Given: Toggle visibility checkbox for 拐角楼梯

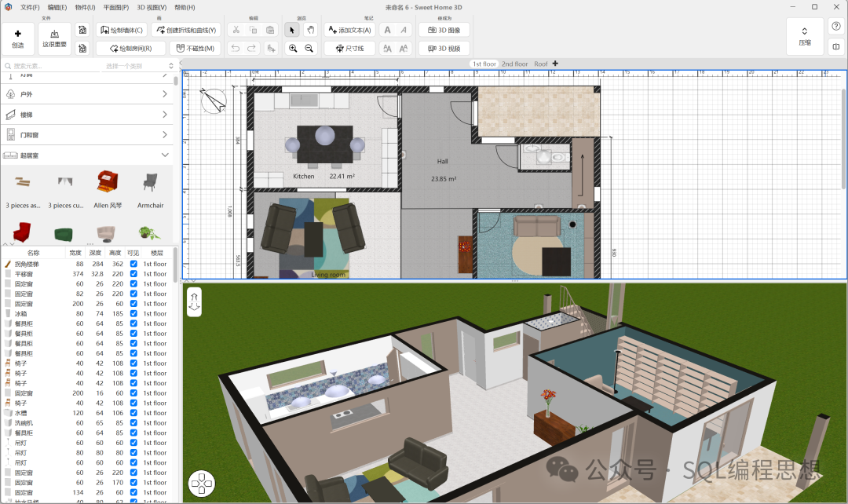Looking at the screenshot, I should 133,265.
